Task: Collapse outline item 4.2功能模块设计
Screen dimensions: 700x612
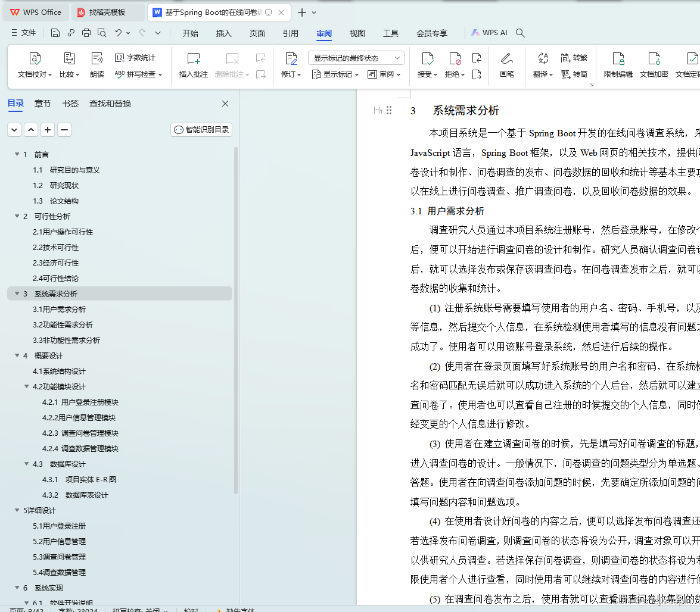Action: pyautogui.click(x=26, y=386)
